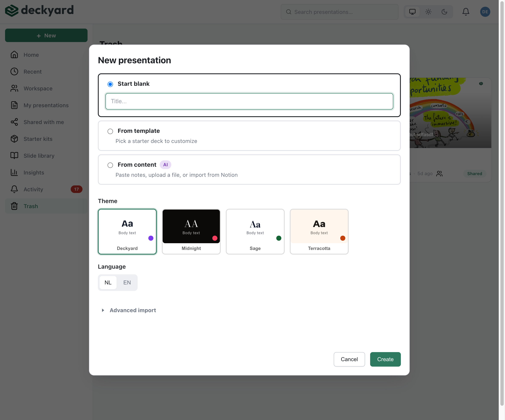Click the Trash bin icon in sidebar

click(x=14, y=206)
